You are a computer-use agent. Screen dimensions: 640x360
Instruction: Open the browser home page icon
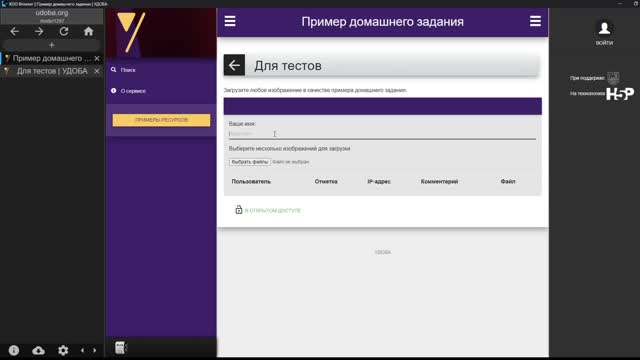89,31
